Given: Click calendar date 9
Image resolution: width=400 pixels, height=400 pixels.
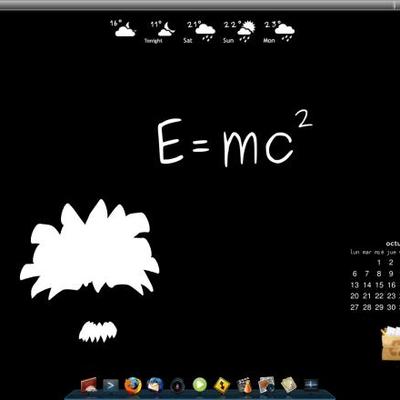Looking at the screenshot, I should pos(391,274).
